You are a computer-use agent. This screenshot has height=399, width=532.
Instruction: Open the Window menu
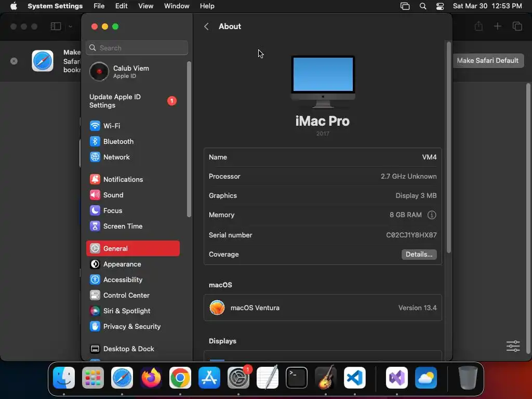coord(177,6)
